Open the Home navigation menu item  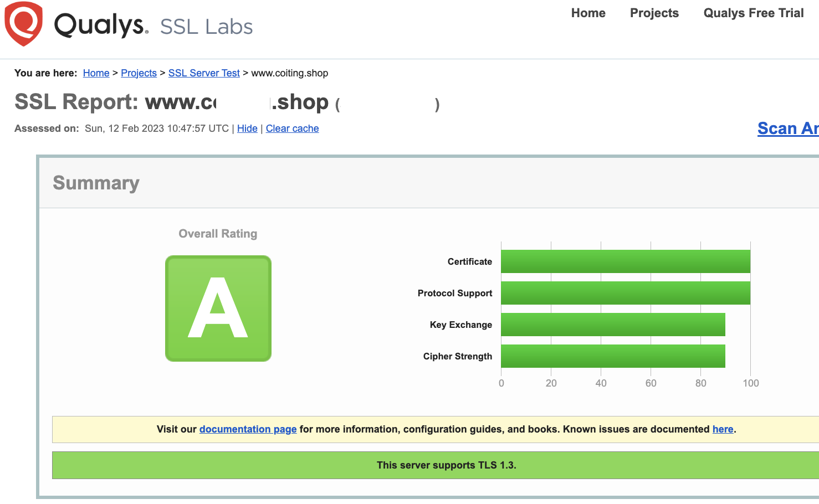click(x=588, y=13)
